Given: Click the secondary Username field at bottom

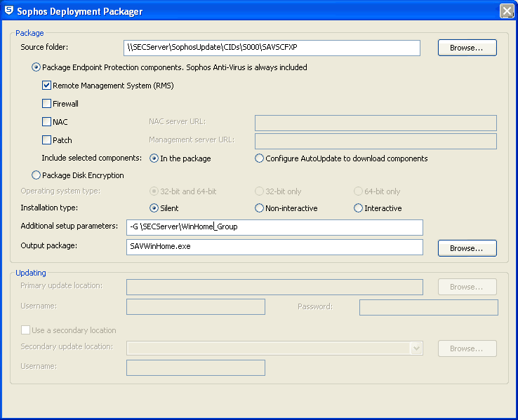Looking at the screenshot, I should [196, 368].
